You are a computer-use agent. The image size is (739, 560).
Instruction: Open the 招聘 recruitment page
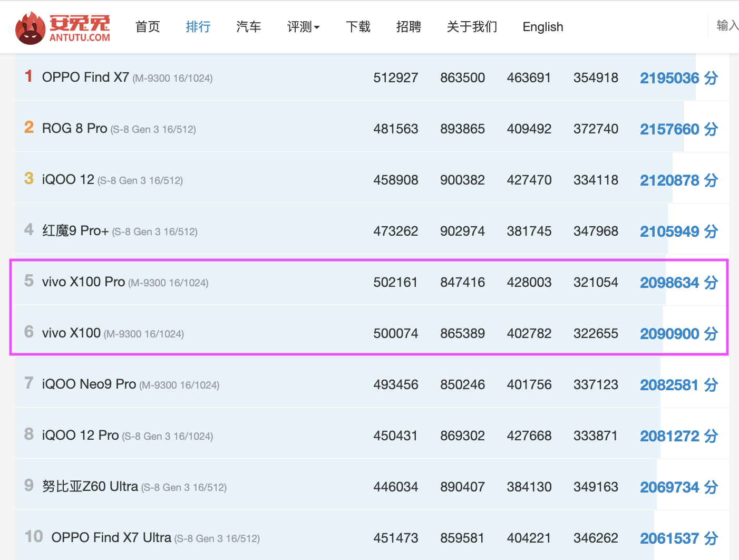point(409,27)
